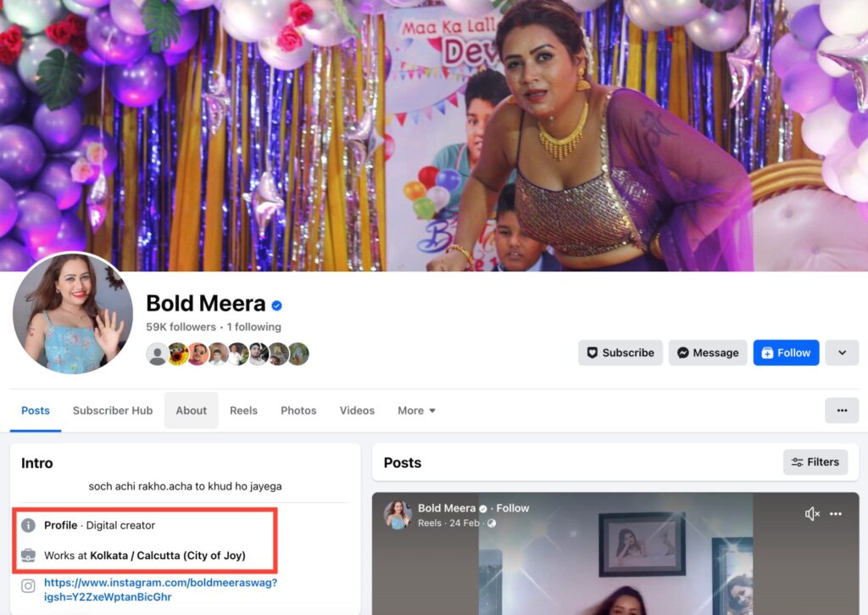Open the three-dot tab bar options
The image size is (868, 615).
tap(841, 411)
